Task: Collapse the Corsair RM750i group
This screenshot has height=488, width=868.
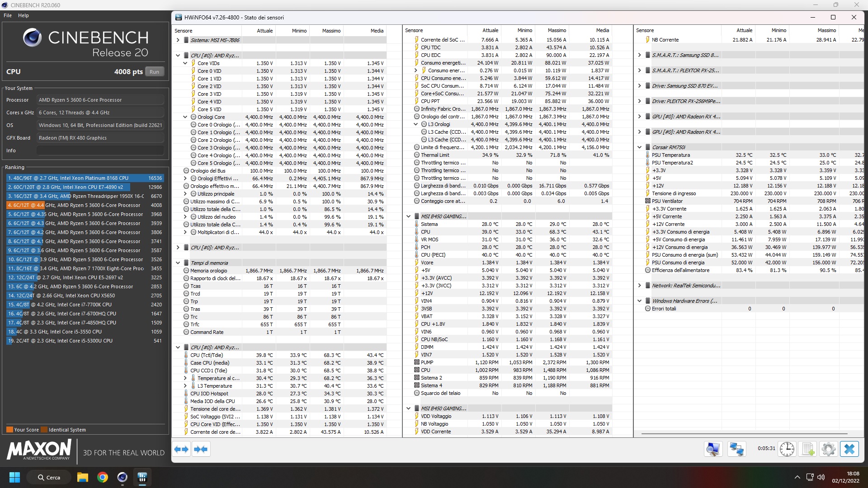Action: click(640, 147)
